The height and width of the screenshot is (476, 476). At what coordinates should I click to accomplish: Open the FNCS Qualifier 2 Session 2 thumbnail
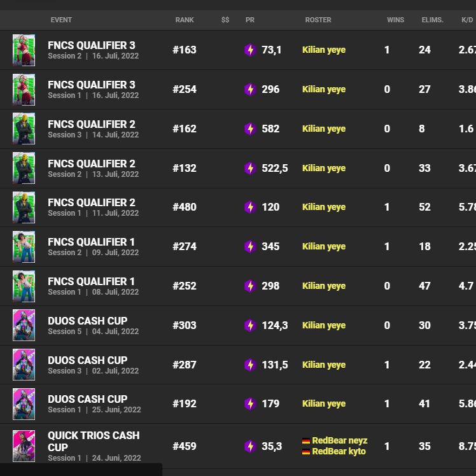point(24,168)
